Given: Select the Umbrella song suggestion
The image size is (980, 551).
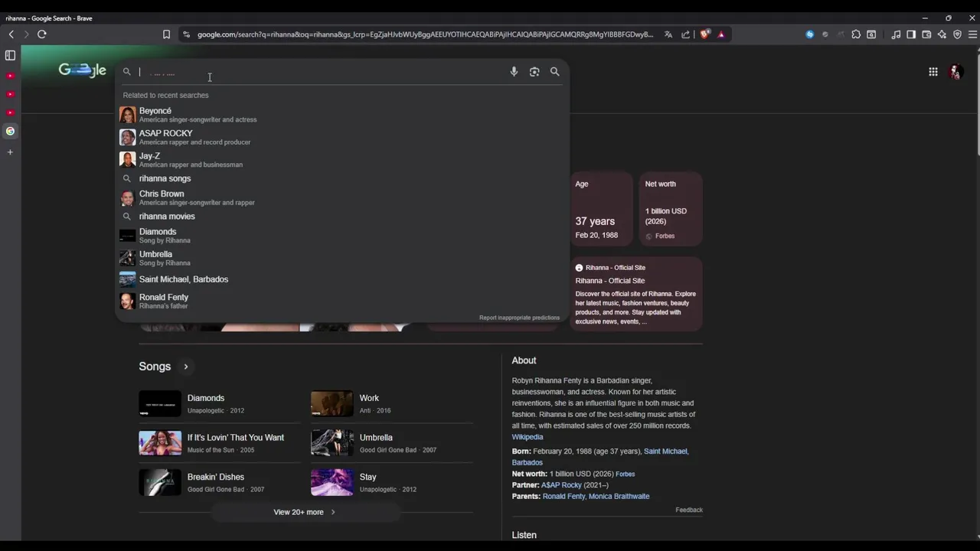Looking at the screenshot, I should 342,258.
